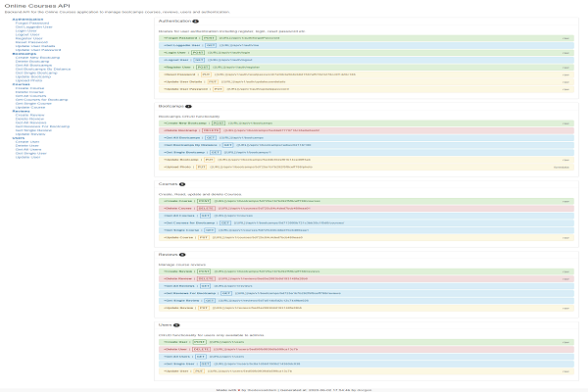Image resolution: width=588 pixels, height=392 pixels.
Task: Click the count badge beside Courses heading
Action: click(x=182, y=183)
